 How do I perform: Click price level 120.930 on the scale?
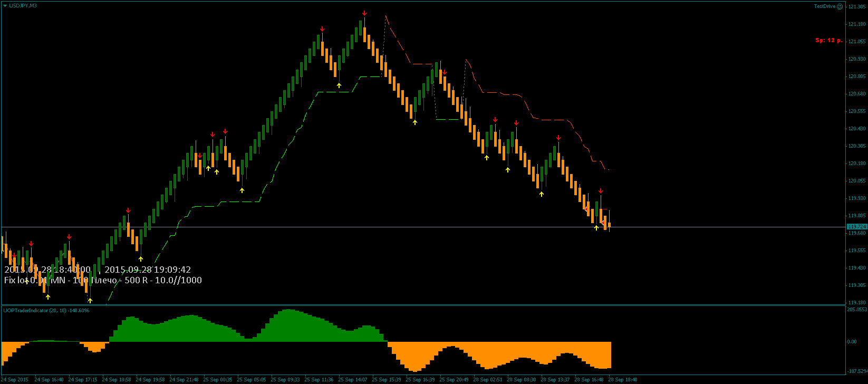tap(856, 59)
